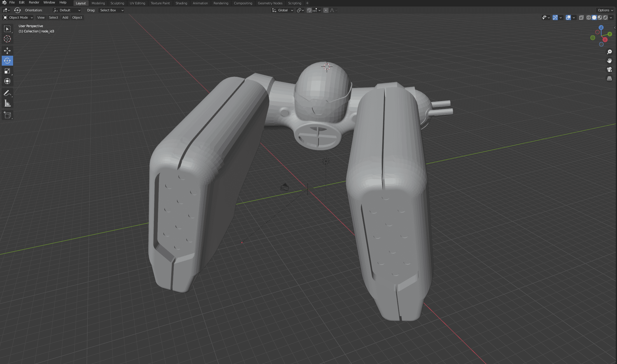Enable proportional editing toggle
The height and width of the screenshot is (364, 617).
[x=326, y=10]
